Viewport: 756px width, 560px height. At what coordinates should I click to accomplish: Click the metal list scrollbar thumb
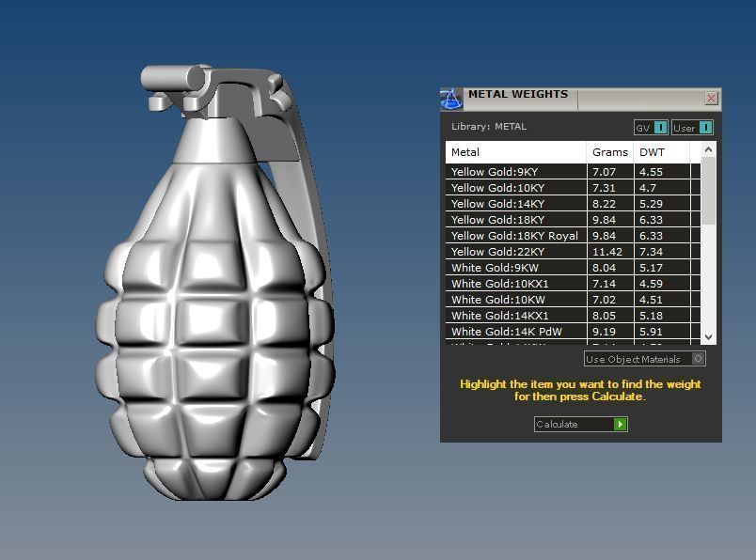click(708, 191)
